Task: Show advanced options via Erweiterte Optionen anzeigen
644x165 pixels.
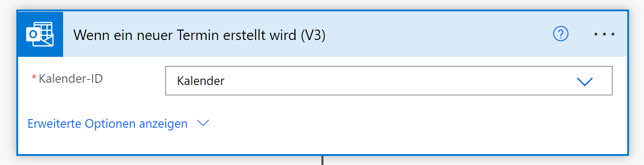Action: tap(108, 123)
